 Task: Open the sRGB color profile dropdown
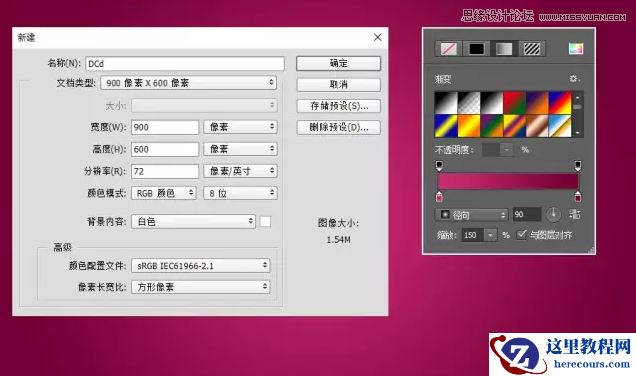[x=200, y=266]
